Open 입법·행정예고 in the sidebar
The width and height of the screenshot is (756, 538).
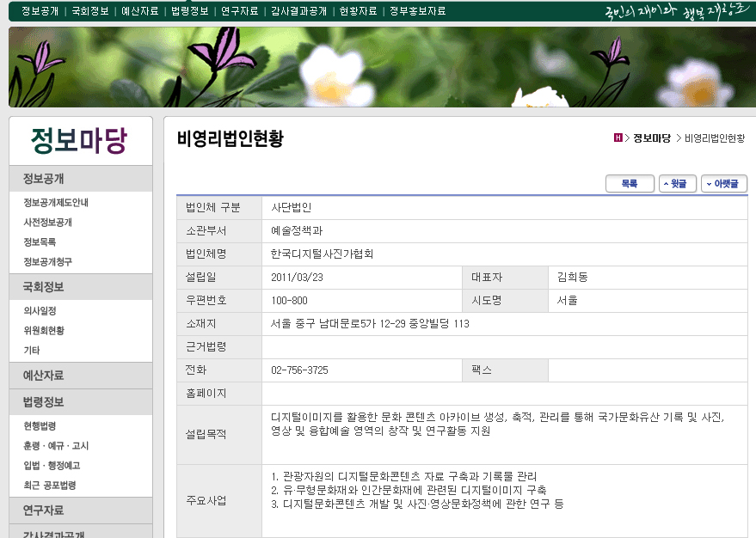click(52, 466)
